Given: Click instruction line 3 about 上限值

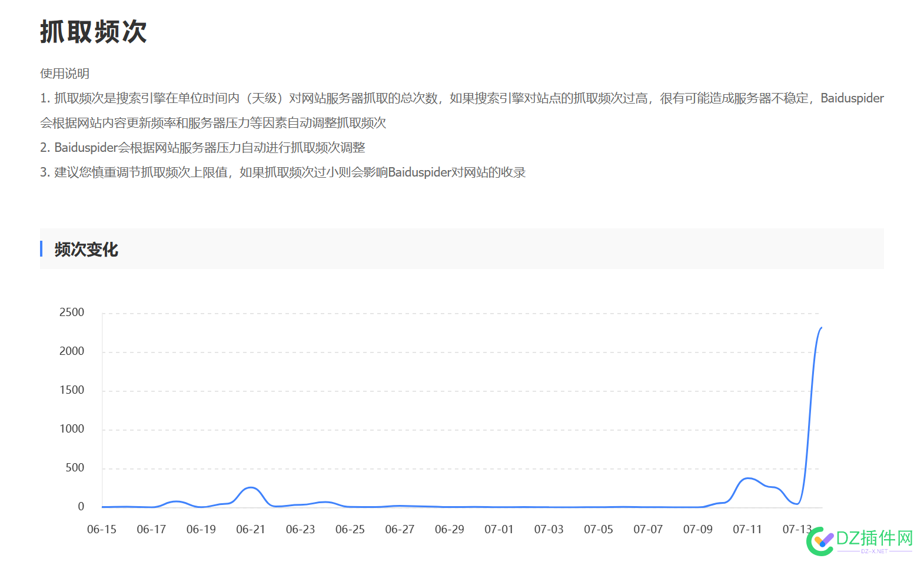Looking at the screenshot, I should 282,172.
